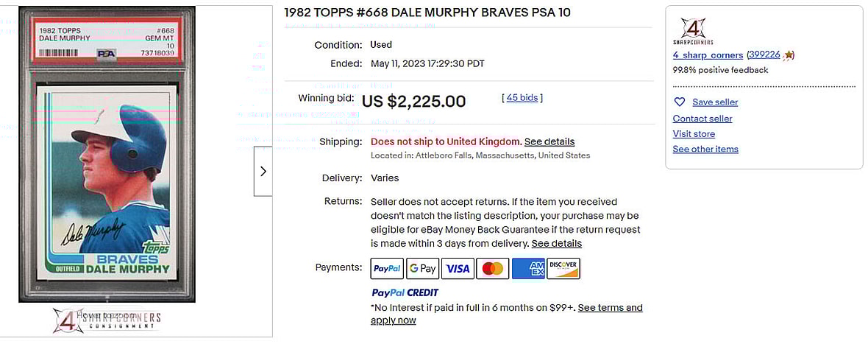Image resolution: width=868 pixels, height=344 pixels.
Task: Open returns See details link
Action: 557,243
